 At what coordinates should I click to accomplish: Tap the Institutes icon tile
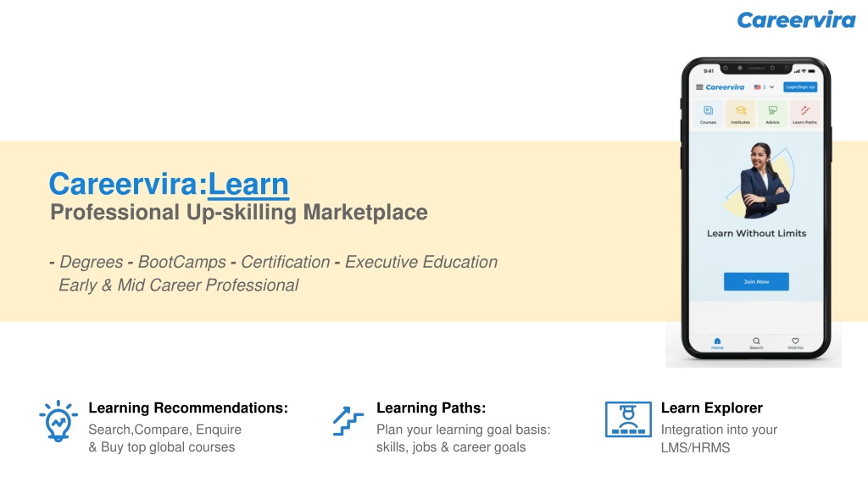[740, 114]
